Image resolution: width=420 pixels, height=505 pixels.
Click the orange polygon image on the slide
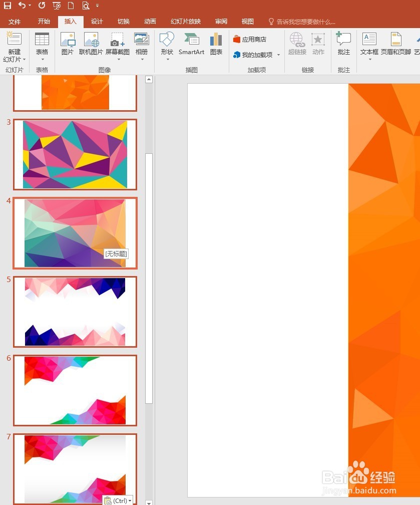click(x=384, y=290)
